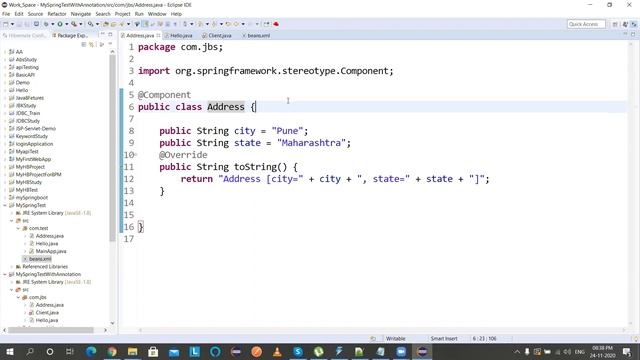Open the External Tools dropdown arrow
The image size is (640, 360).
coord(81,24)
